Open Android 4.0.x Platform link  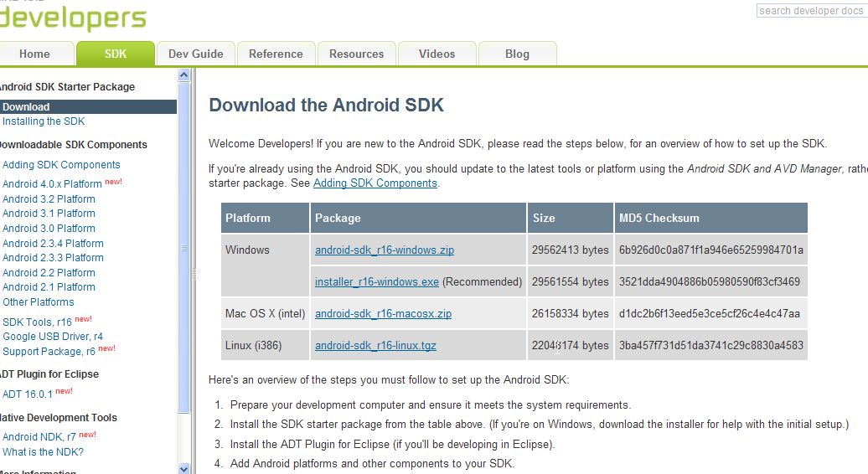(x=52, y=183)
